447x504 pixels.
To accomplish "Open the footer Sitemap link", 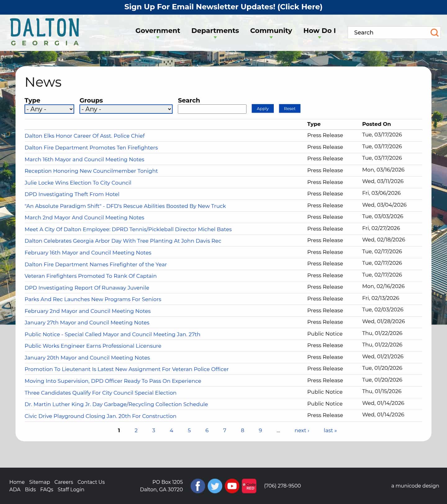I will (39, 482).
